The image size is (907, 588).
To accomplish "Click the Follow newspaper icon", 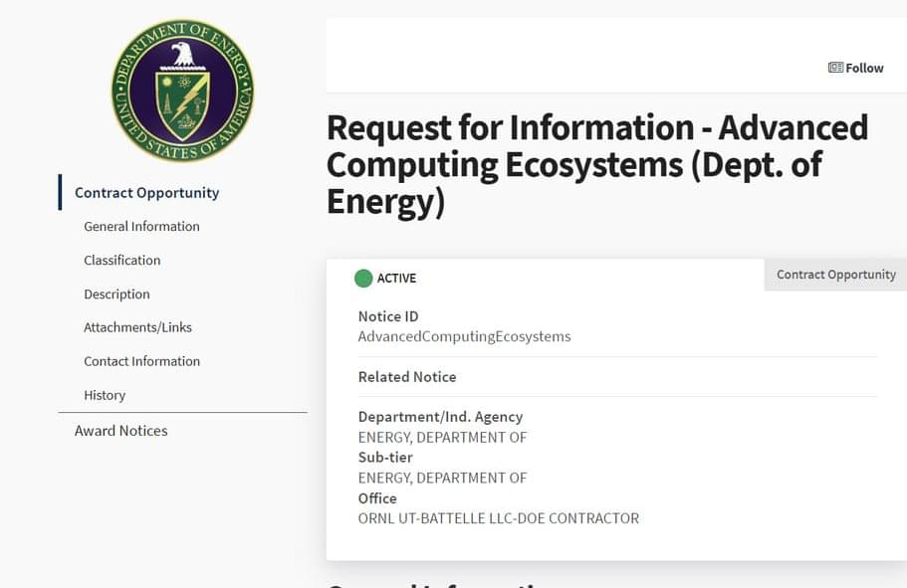I will [x=835, y=68].
